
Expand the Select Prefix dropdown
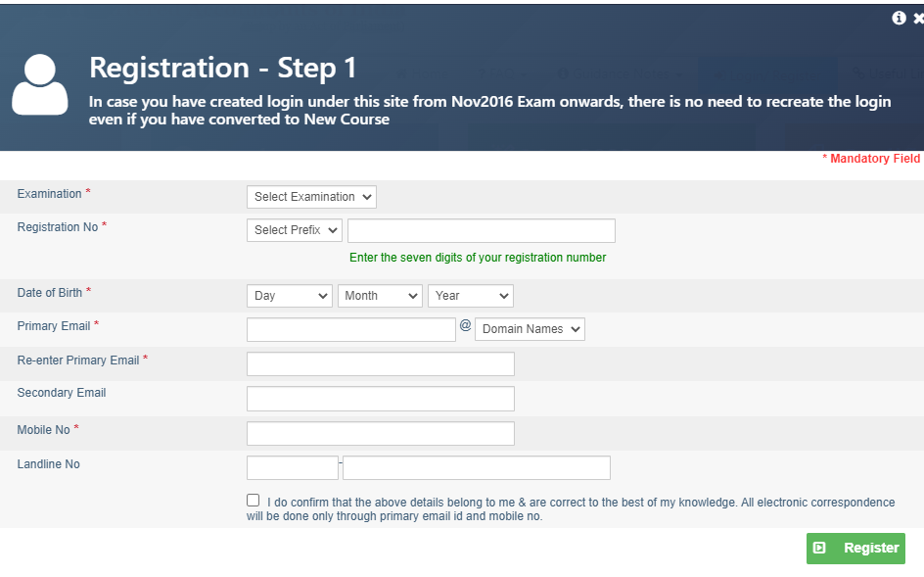[x=294, y=230]
